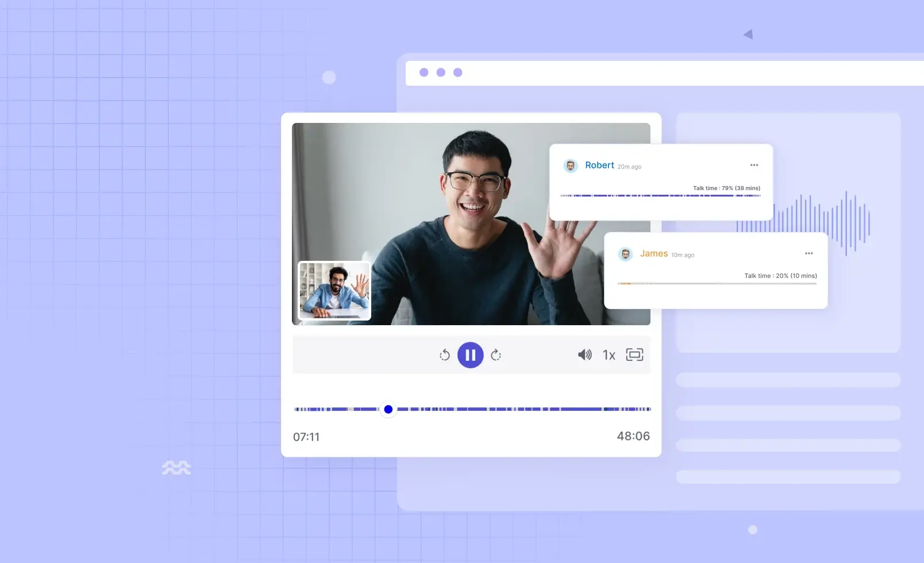
Task: Open Robert's three-dot options menu
Action: (x=754, y=165)
